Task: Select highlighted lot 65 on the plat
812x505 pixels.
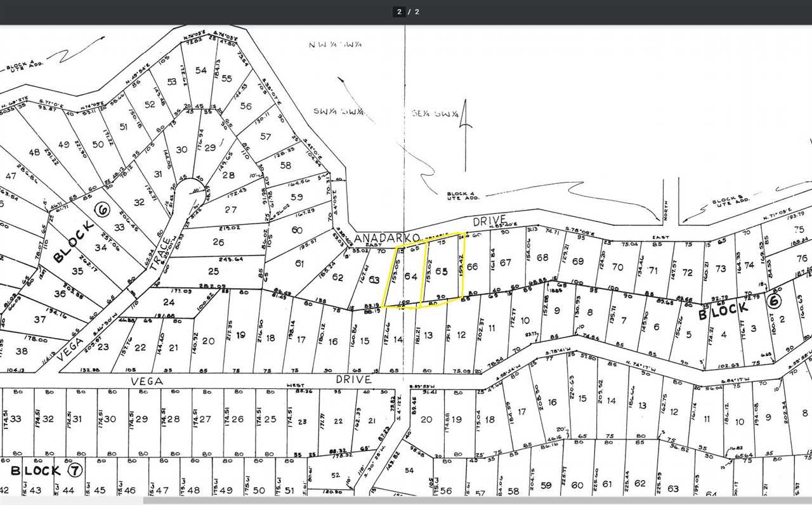Action: [x=442, y=272]
